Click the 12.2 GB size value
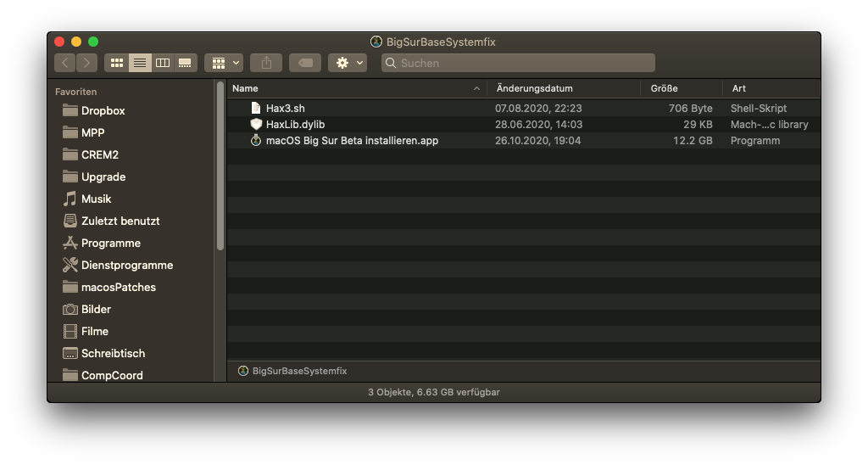Viewport: 868px width, 465px height. tap(693, 140)
